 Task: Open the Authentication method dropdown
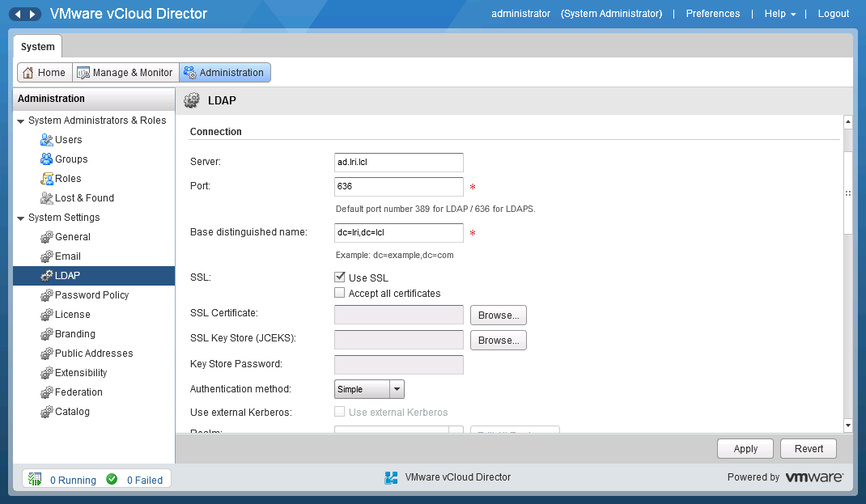pos(397,389)
